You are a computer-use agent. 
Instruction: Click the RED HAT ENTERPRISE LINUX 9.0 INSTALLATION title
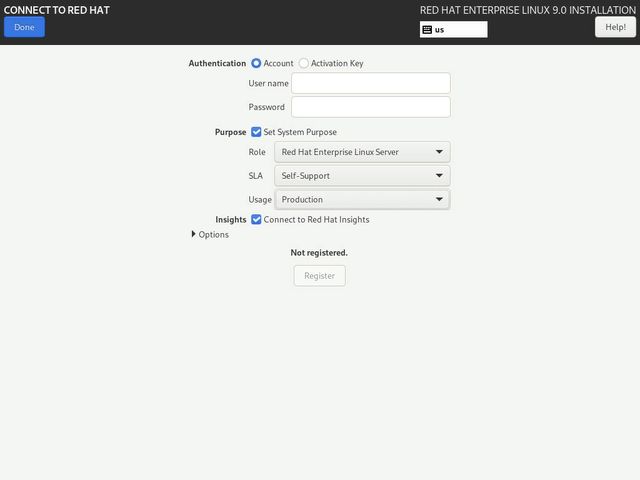click(x=528, y=10)
